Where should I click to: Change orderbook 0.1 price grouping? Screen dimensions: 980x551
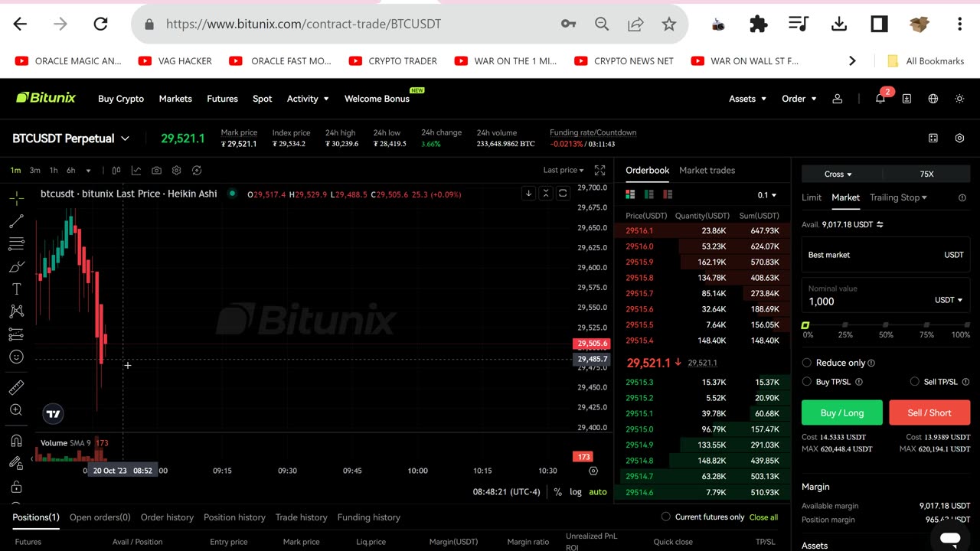pos(767,195)
